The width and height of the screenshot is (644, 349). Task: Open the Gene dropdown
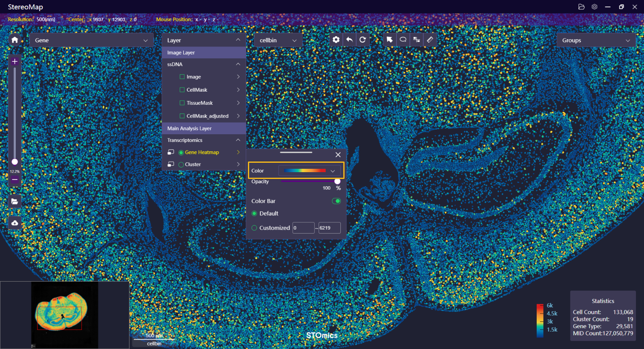91,40
